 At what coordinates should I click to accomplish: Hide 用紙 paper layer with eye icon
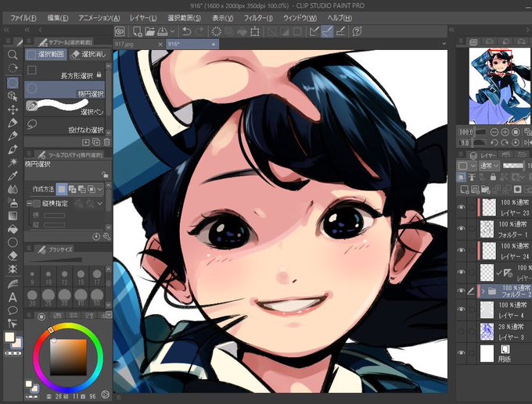coord(461,352)
